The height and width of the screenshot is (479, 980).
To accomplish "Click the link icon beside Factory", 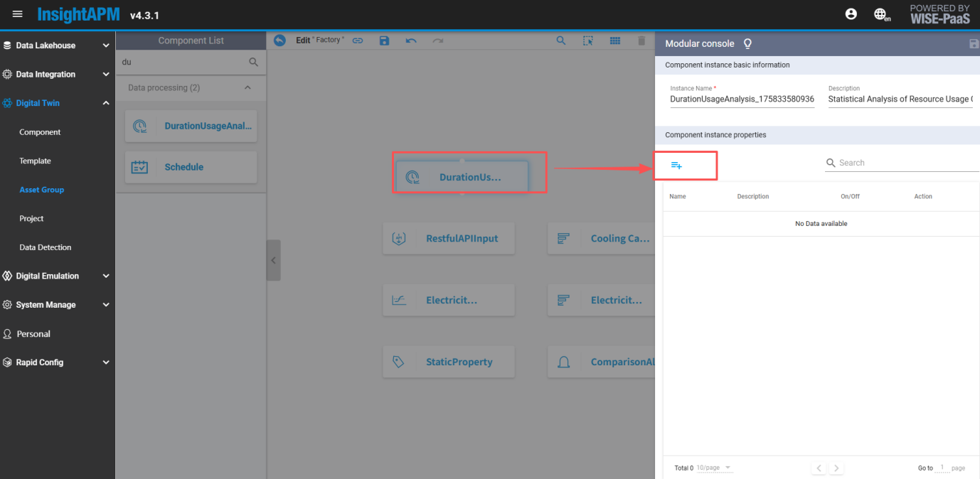I will 358,41.
